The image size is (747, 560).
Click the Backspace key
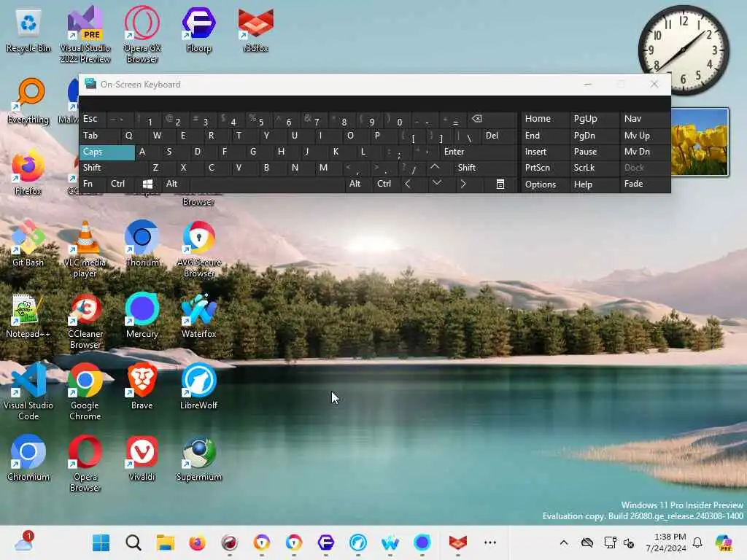(491, 119)
